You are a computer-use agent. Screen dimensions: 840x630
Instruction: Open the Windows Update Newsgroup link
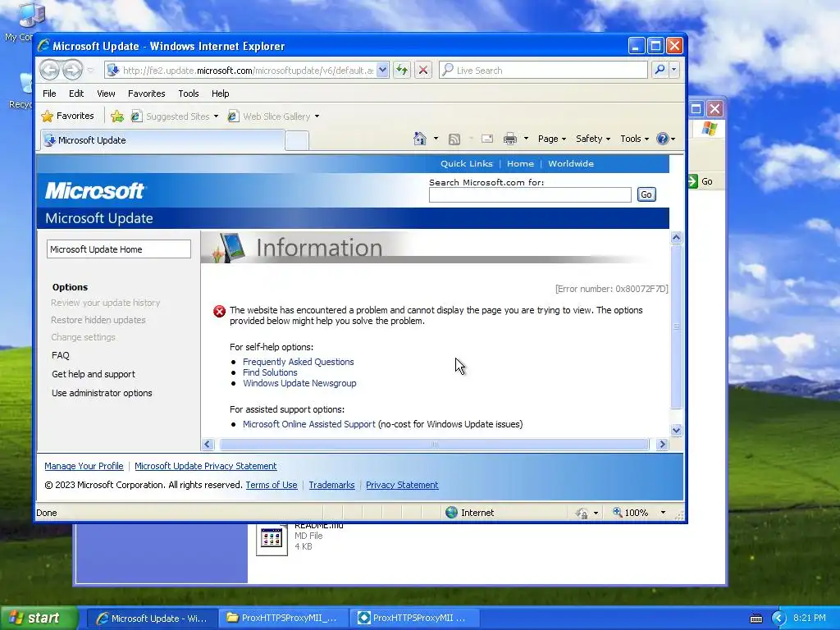click(299, 383)
